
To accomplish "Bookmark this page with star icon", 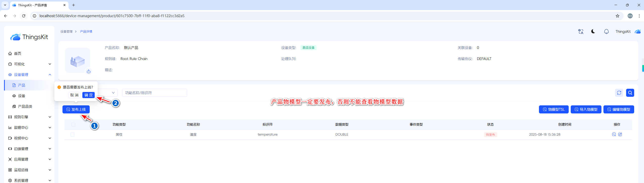I will 617,16.
